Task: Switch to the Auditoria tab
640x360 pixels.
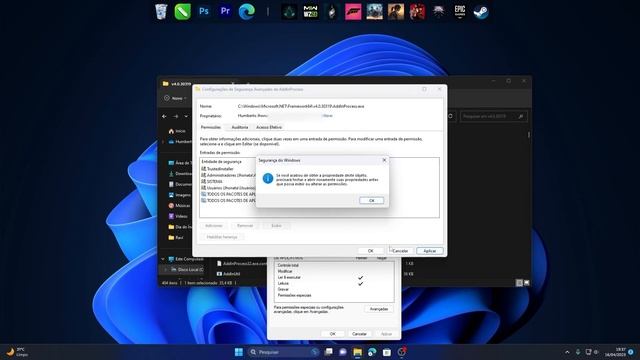Action: click(240, 127)
